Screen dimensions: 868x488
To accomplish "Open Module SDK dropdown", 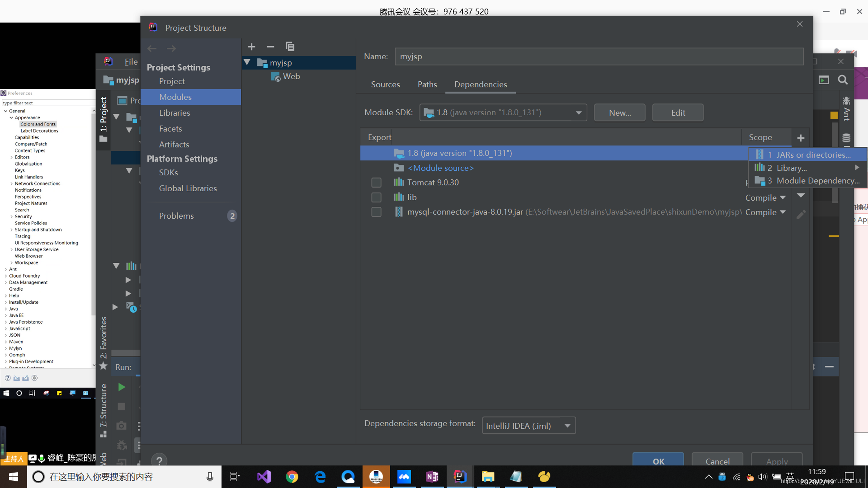I will [503, 112].
